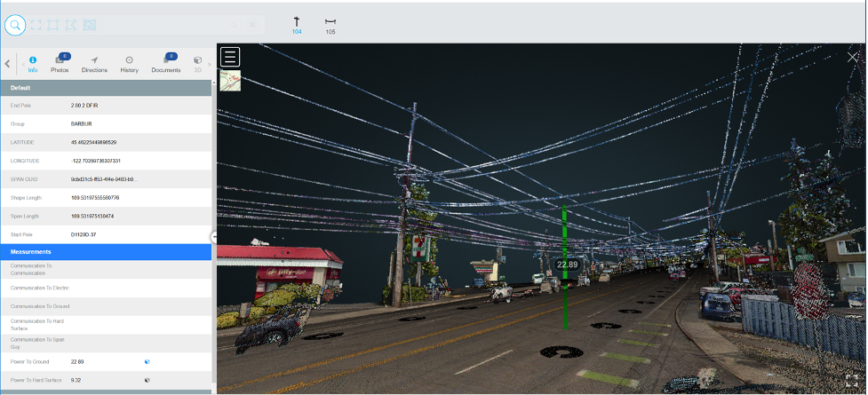Open the hamburger menu in 3D viewer
The width and height of the screenshot is (868, 395).
pos(230,58)
